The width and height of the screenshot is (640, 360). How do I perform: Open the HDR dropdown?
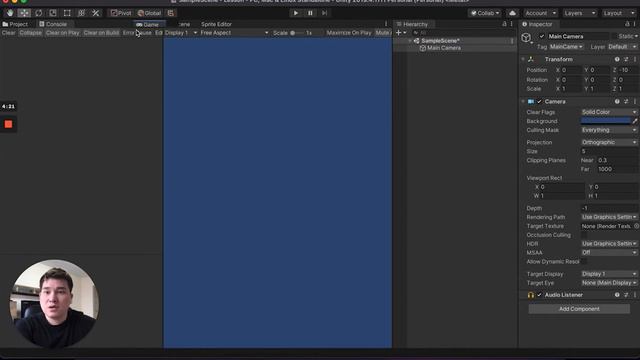click(x=609, y=243)
